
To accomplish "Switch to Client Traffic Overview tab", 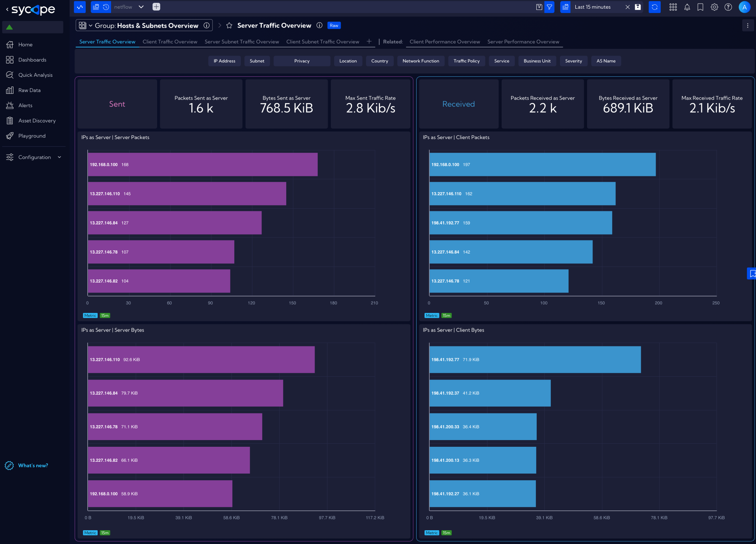I will tap(170, 42).
